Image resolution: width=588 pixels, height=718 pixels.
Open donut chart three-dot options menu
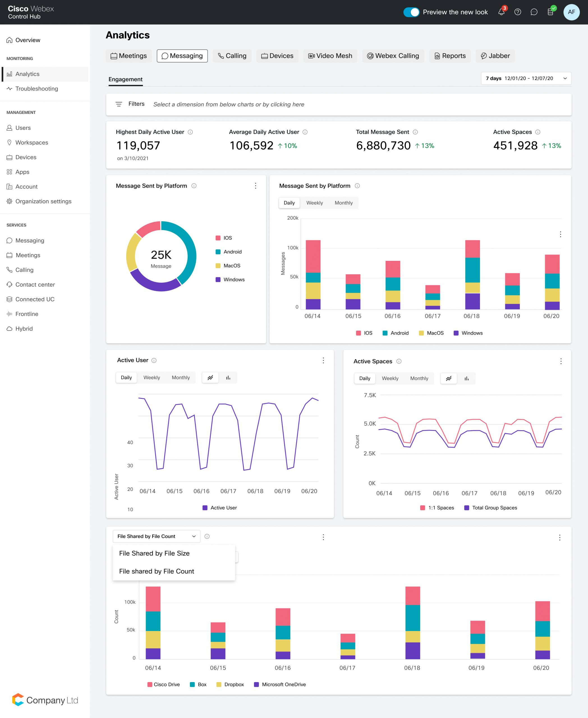click(x=255, y=186)
